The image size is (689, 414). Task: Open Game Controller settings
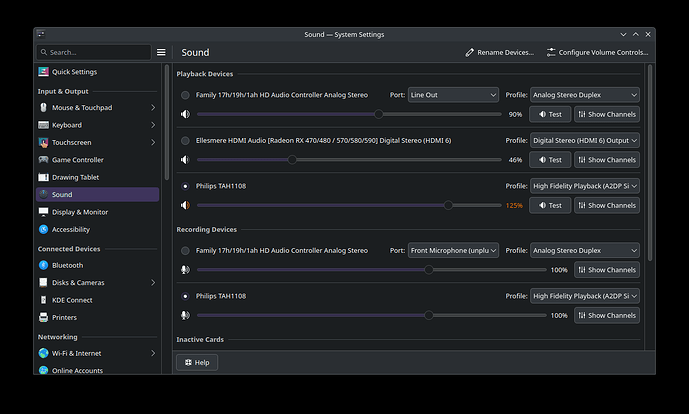(98, 160)
